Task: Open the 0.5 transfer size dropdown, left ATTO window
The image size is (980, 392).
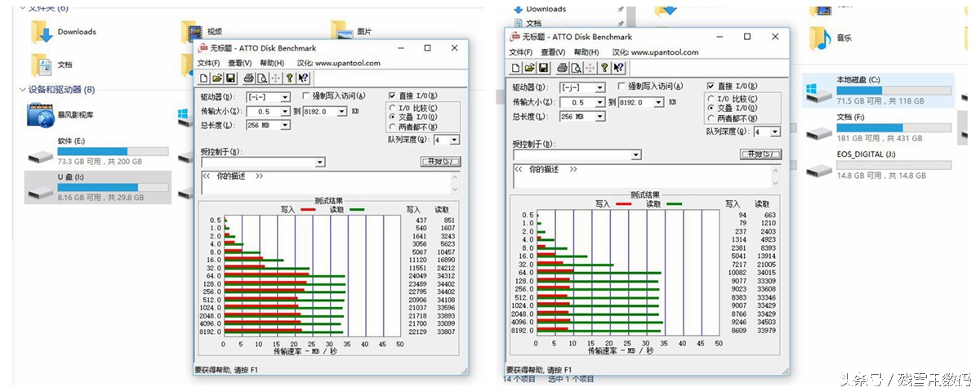Action: click(x=285, y=111)
